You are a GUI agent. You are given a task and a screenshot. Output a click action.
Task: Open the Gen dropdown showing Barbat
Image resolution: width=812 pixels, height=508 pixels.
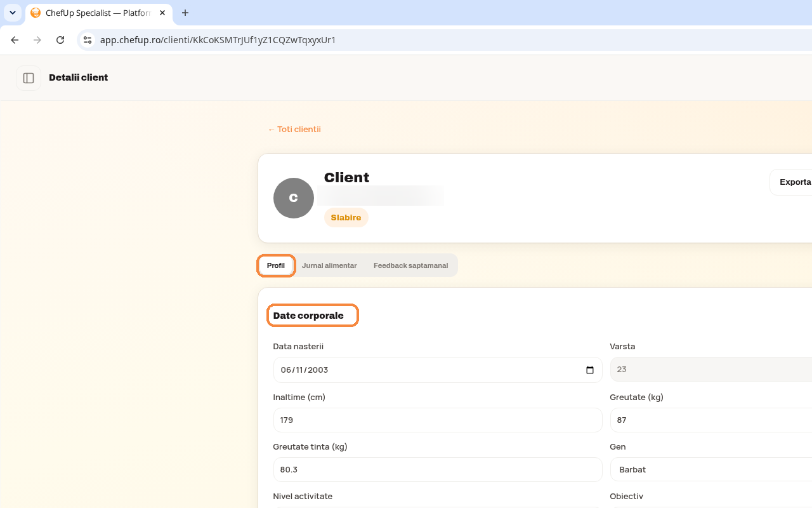711,469
